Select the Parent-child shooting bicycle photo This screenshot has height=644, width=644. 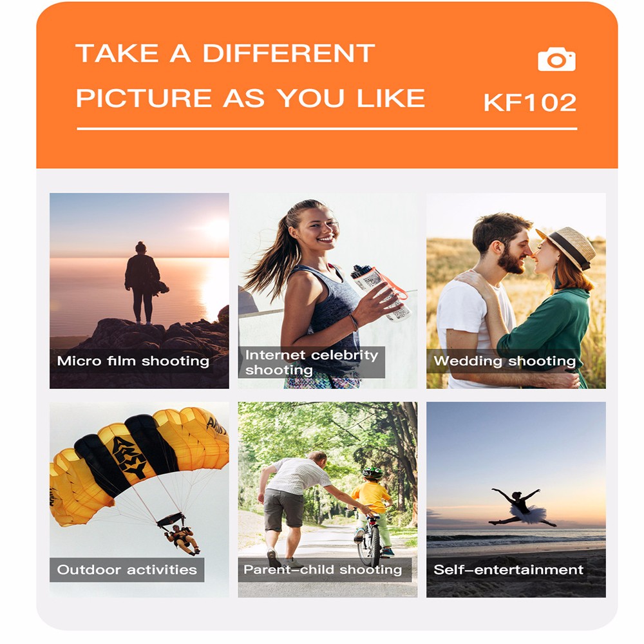coord(328,500)
